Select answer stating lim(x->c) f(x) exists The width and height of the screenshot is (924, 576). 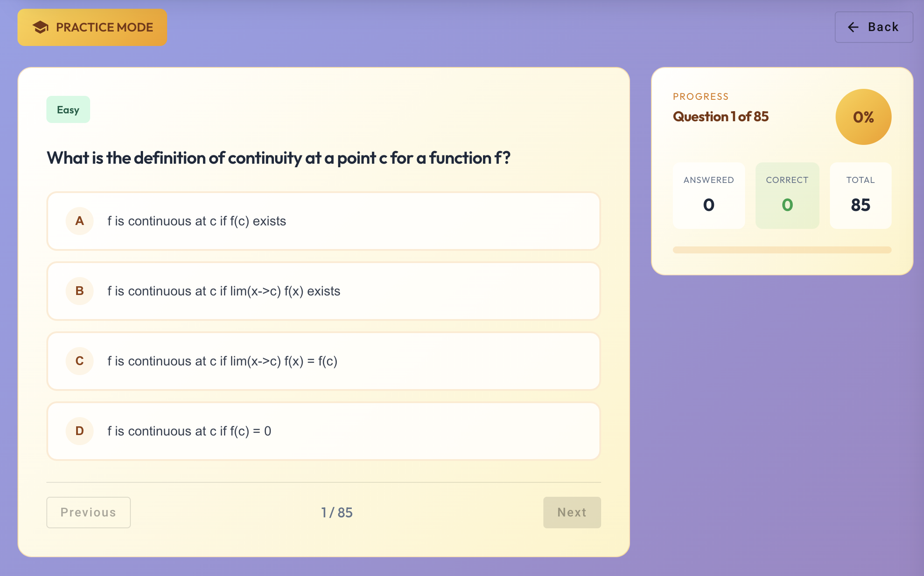coord(324,291)
